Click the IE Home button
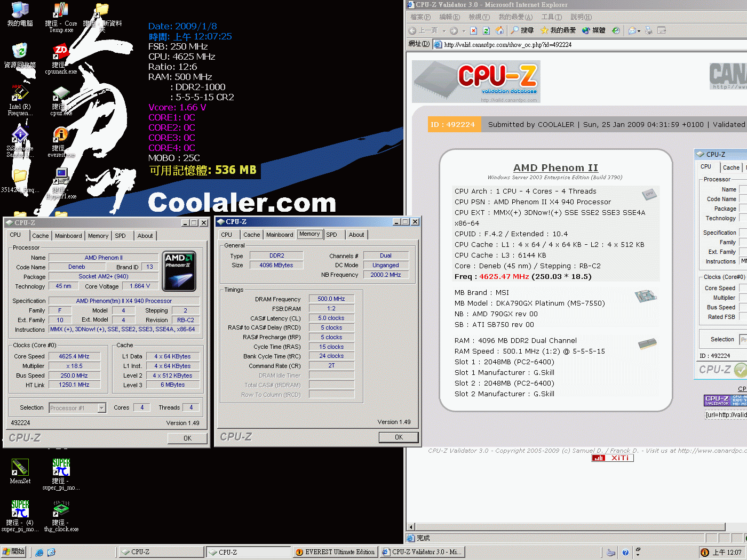 coord(499,30)
